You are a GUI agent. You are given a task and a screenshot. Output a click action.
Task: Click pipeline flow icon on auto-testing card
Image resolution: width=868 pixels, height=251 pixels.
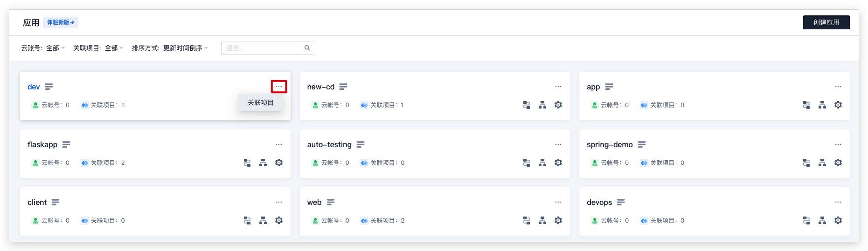coord(526,163)
